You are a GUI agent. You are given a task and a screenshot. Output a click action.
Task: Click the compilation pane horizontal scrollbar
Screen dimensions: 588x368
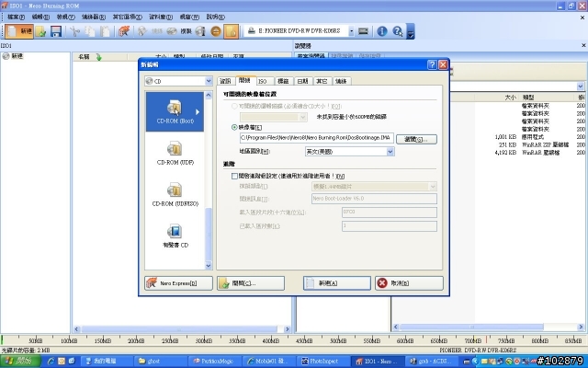[179, 329]
